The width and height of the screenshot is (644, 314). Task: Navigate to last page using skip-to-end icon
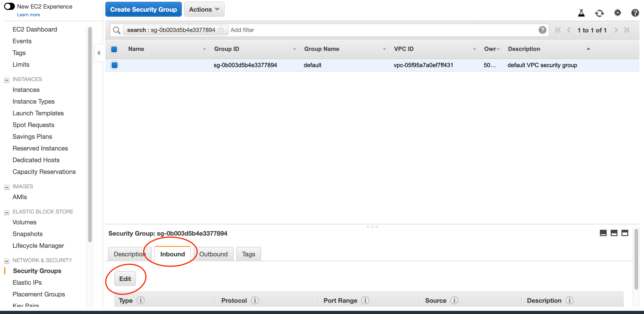pyautogui.click(x=627, y=30)
